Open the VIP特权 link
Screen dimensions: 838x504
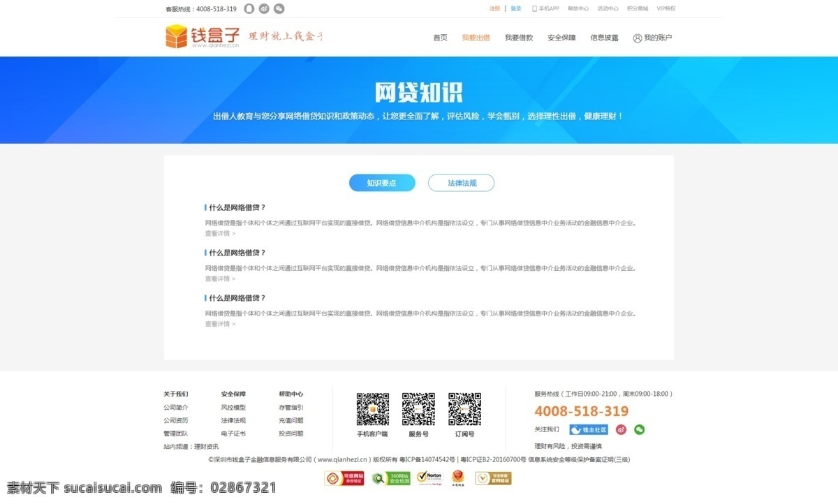click(666, 9)
